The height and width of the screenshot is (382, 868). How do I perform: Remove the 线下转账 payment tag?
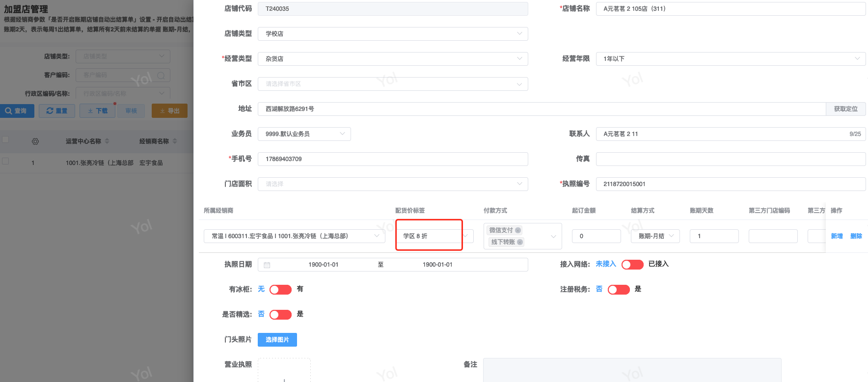[520, 242]
